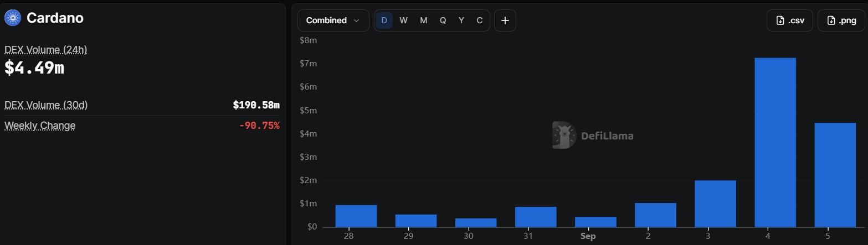Click the $8m y-axis label
Viewport: 868px width, 245px height.
(308, 40)
